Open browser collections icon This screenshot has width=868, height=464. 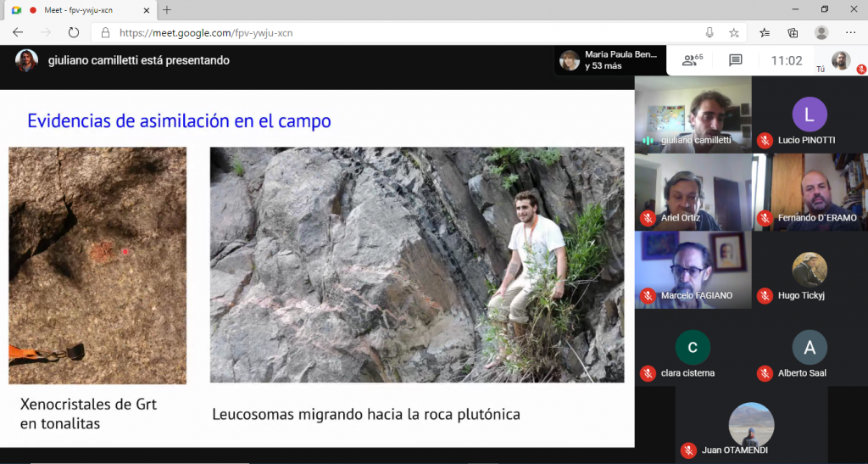pyautogui.click(x=793, y=33)
